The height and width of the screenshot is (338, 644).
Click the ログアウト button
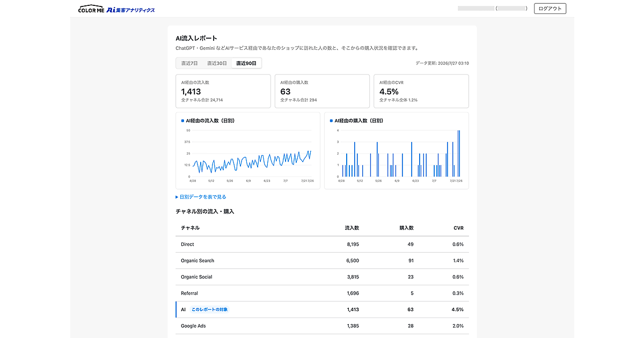(x=550, y=9)
